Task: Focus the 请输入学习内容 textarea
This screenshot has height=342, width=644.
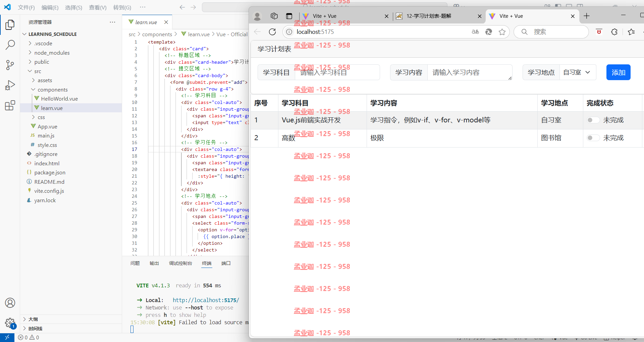Action: [470, 72]
